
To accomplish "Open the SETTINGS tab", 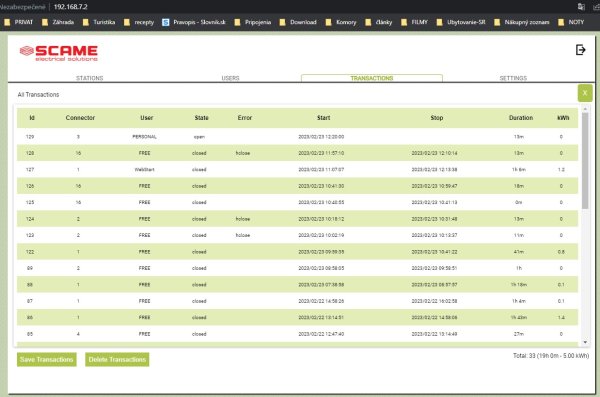I will 513,78.
